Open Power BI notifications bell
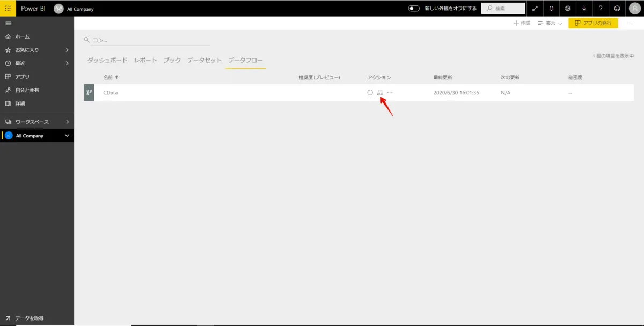Screen dimensions: 644x326 click(551, 8)
